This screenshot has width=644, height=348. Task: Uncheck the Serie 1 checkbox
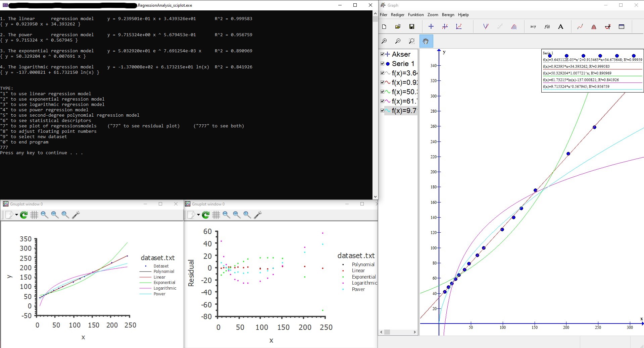[x=382, y=63]
